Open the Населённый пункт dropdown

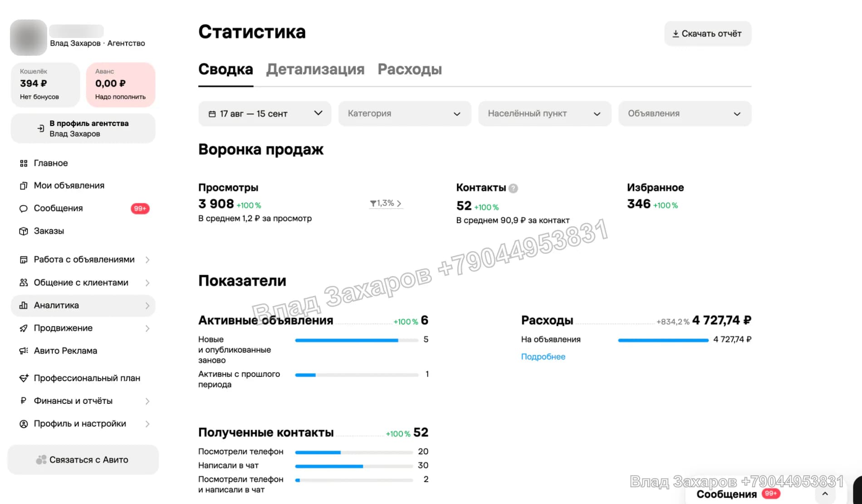coord(545,113)
